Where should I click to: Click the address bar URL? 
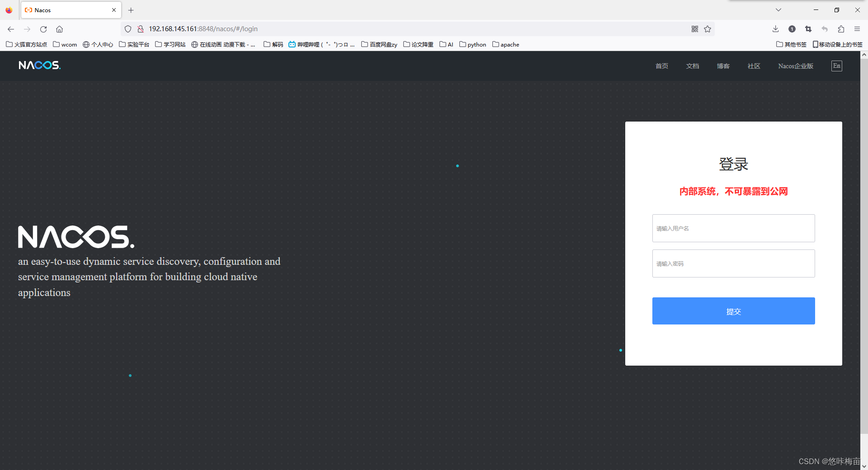(203, 29)
